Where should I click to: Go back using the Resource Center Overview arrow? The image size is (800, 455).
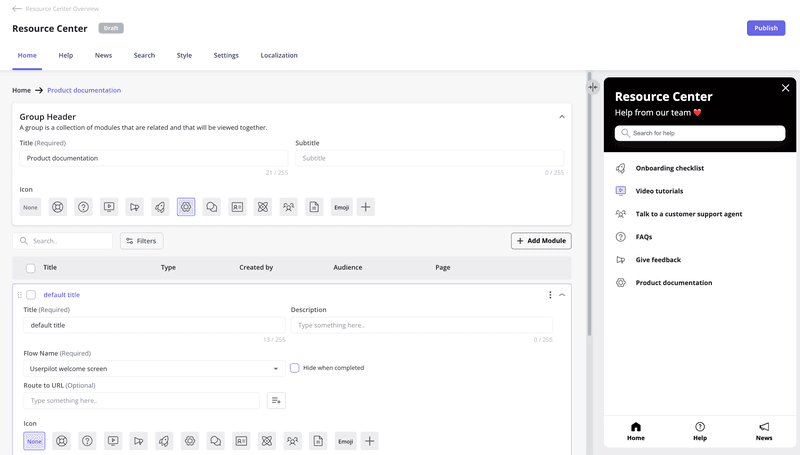pos(17,9)
